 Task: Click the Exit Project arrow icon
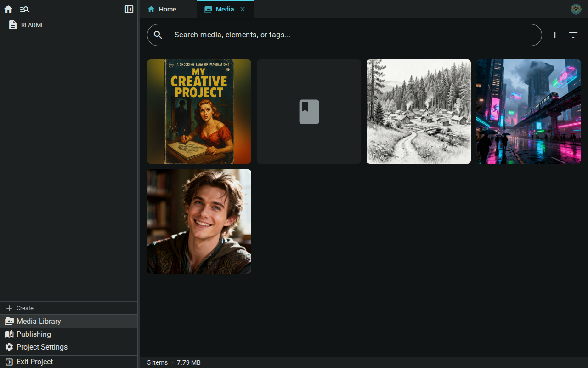point(9,362)
